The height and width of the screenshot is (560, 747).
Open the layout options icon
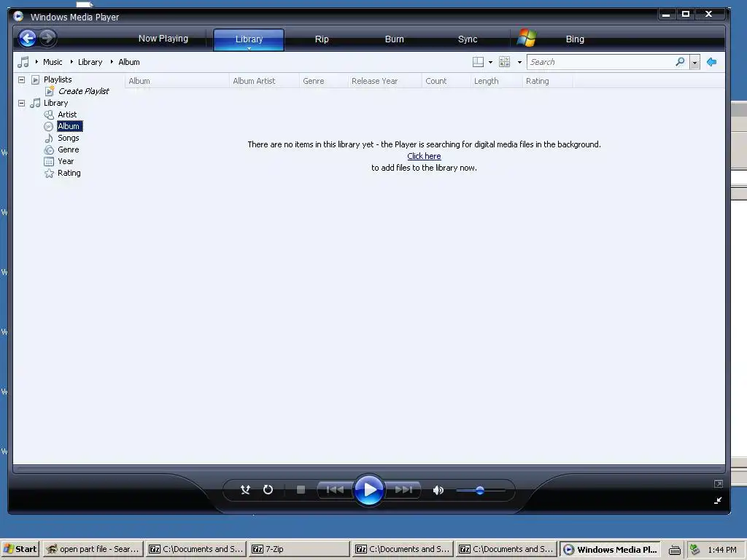[478, 62]
